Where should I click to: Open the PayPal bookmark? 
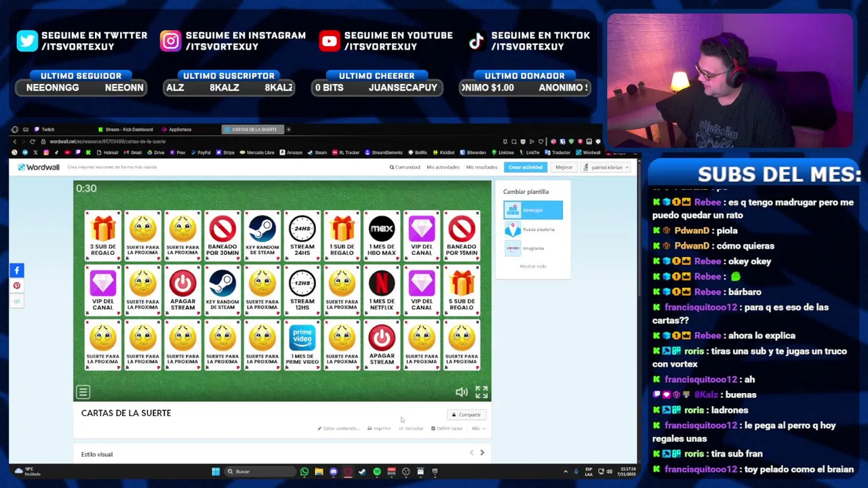[201, 152]
